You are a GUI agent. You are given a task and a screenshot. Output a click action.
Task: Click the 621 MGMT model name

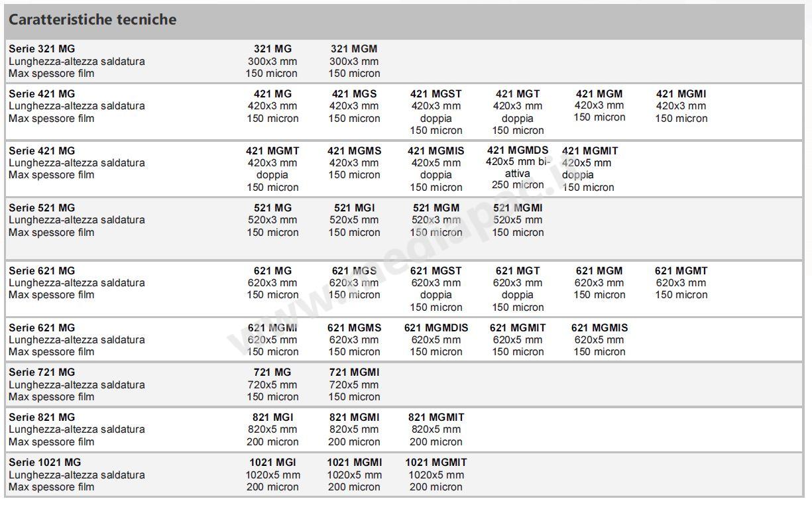coord(681,271)
